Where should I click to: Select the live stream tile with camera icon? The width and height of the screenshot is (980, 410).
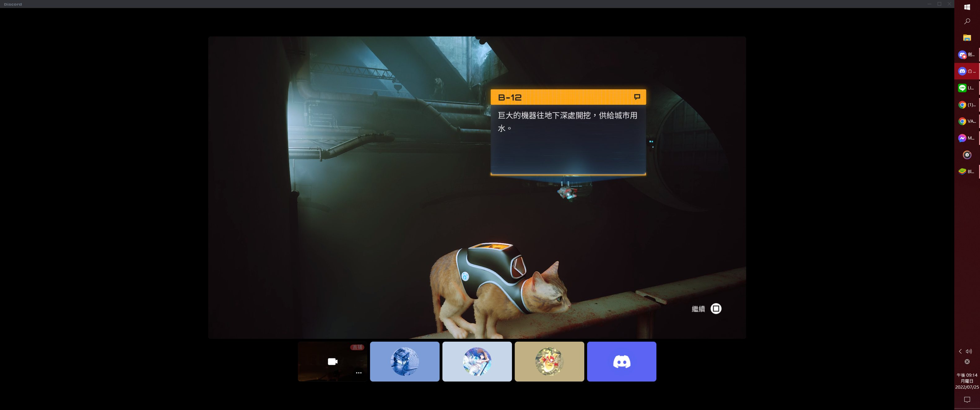click(333, 361)
